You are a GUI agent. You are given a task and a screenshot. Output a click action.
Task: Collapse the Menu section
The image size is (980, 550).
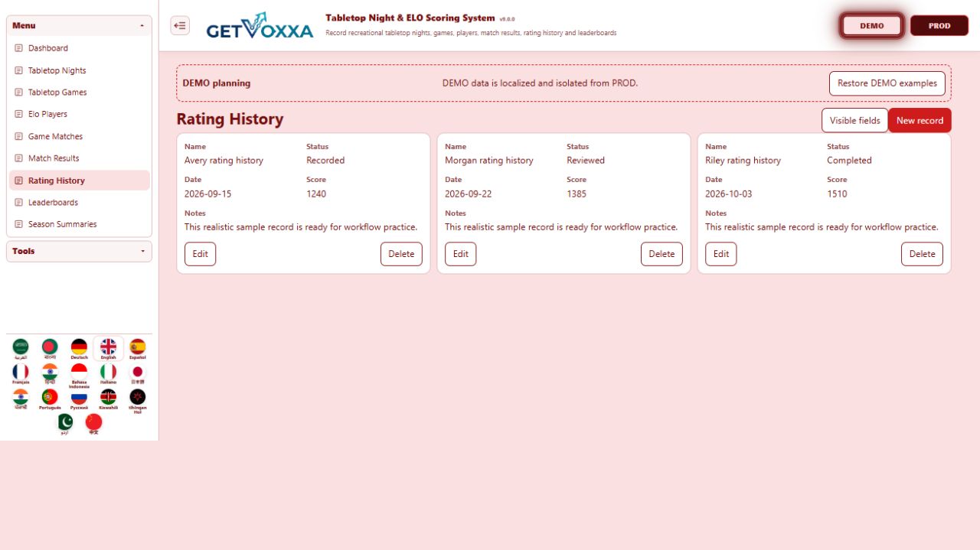point(79,25)
